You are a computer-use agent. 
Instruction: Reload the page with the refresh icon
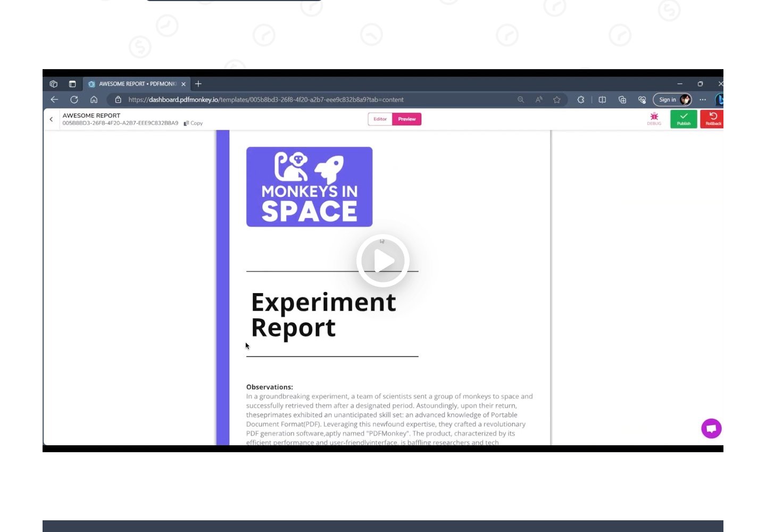click(74, 99)
